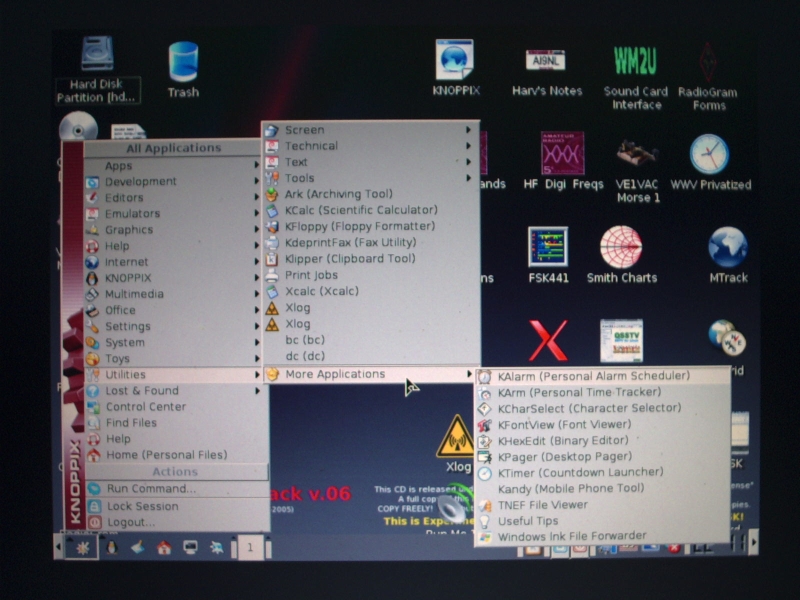Open Control Center from the menu

coord(176,407)
